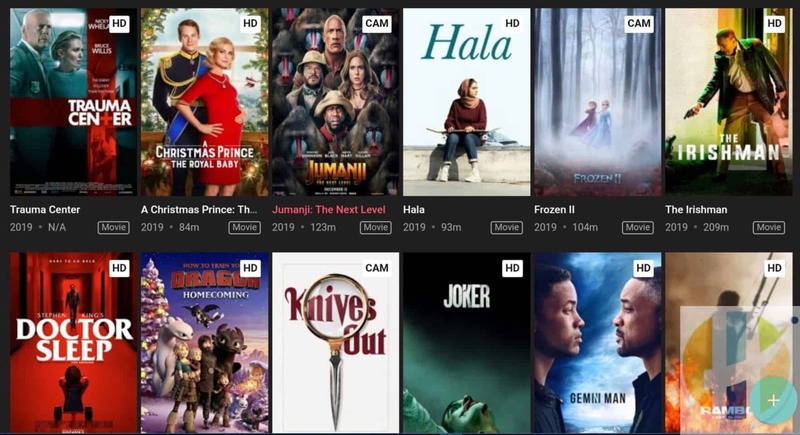800x435 pixels.
Task: Open the Dragons Homecoming poster
Action: (x=205, y=343)
